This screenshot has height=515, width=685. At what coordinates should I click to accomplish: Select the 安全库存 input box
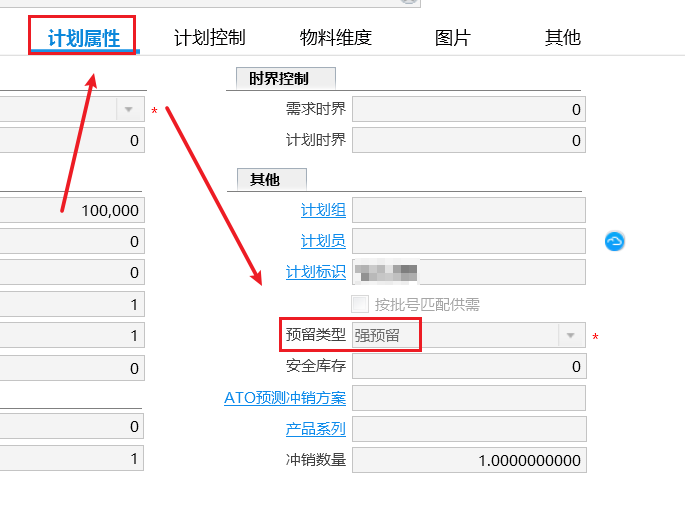468,367
